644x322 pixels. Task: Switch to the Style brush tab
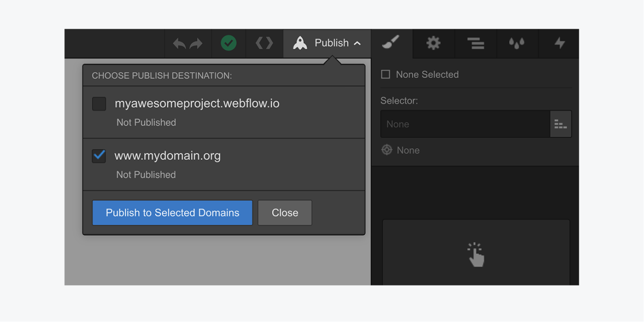(390, 42)
